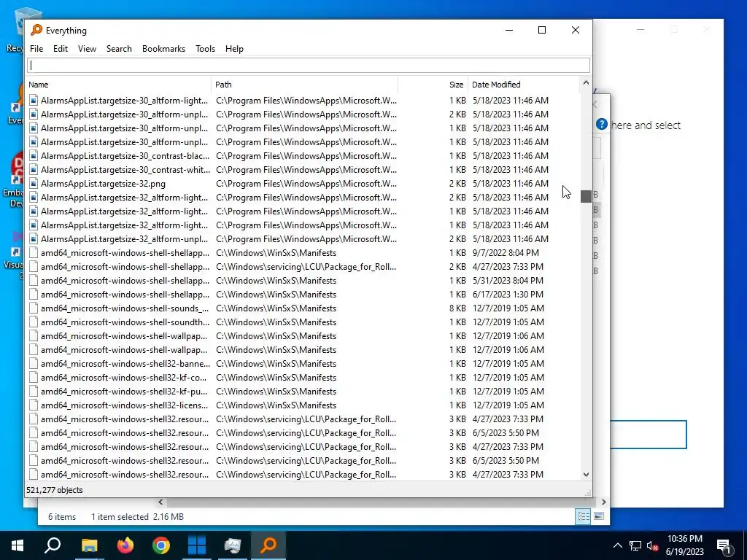
Task: Select amd64_microsoft-windows-shell32-licens... file
Action: [x=124, y=405]
